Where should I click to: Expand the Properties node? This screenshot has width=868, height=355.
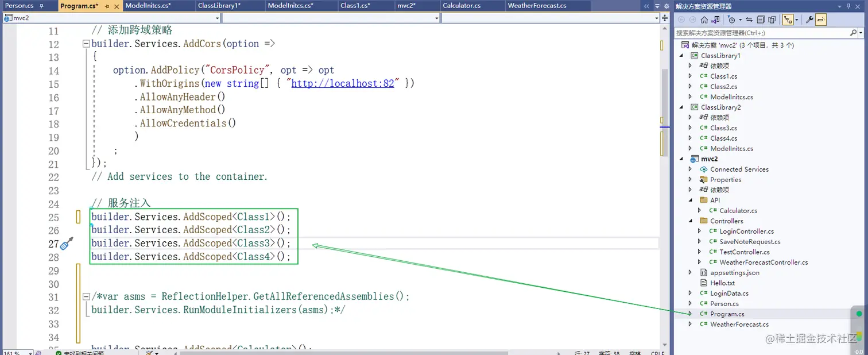691,180
